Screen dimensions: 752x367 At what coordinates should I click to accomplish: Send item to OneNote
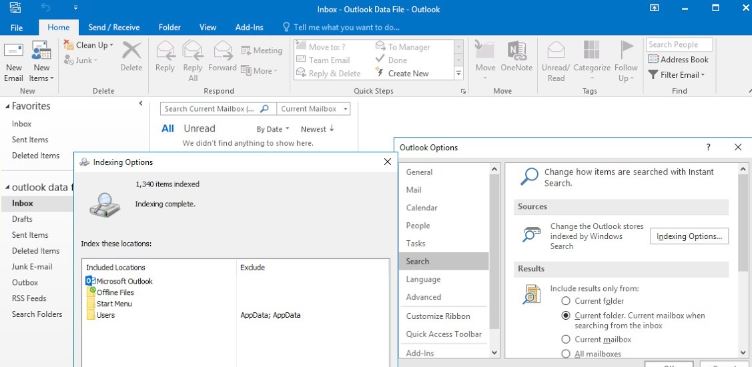coord(517,57)
